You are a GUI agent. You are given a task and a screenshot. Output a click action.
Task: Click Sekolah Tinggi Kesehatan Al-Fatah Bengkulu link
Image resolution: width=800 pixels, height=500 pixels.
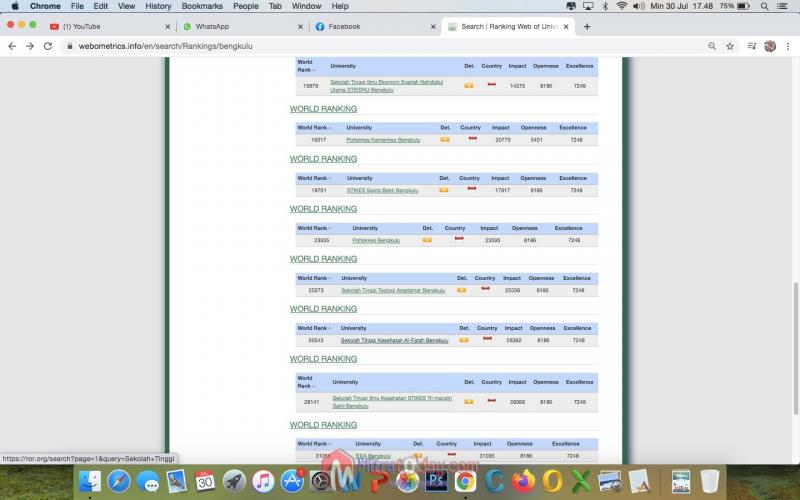click(x=394, y=340)
